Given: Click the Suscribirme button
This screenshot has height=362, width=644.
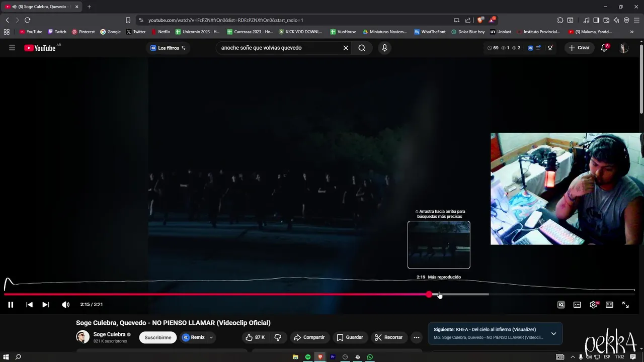Looking at the screenshot, I should [x=158, y=337].
